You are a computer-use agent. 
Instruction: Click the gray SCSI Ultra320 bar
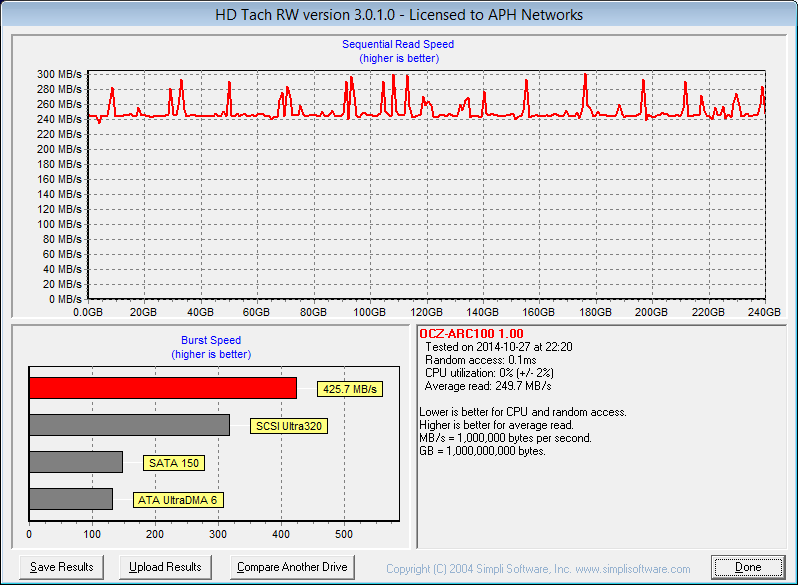pyautogui.click(x=129, y=425)
